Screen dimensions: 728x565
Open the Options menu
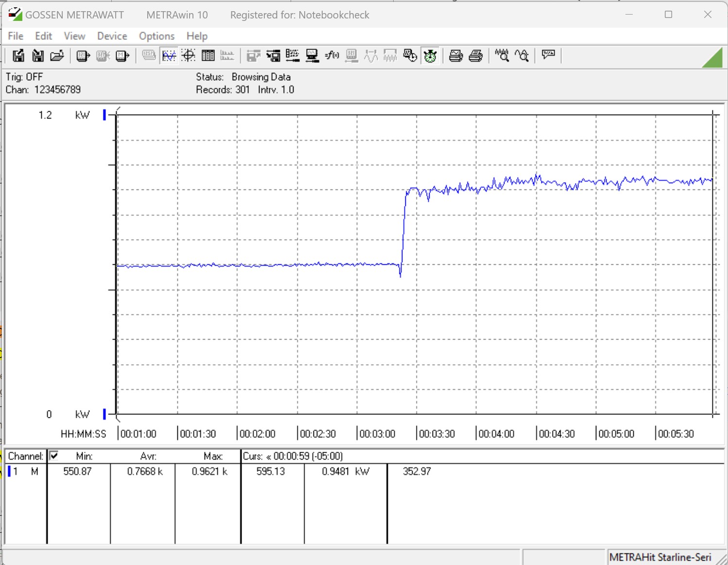click(156, 36)
